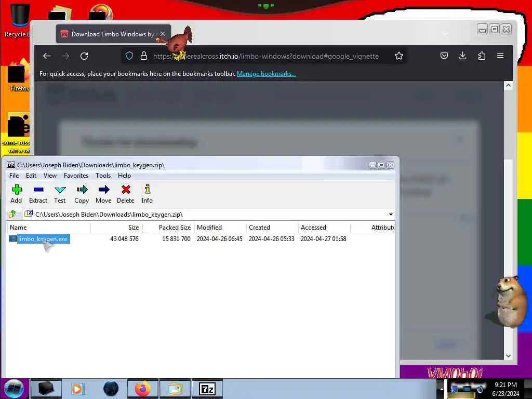This screenshot has width=532, height=399.
Task: Go up one folder level in 7-Zip
Action: pyautogui.click(x=12, y=214)
